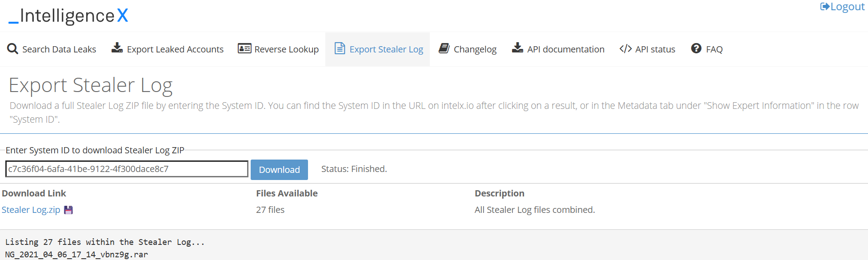This screenshot has height=260, width=868.
Task: Open the Reverse Lookup menu item
Action: 286,49
